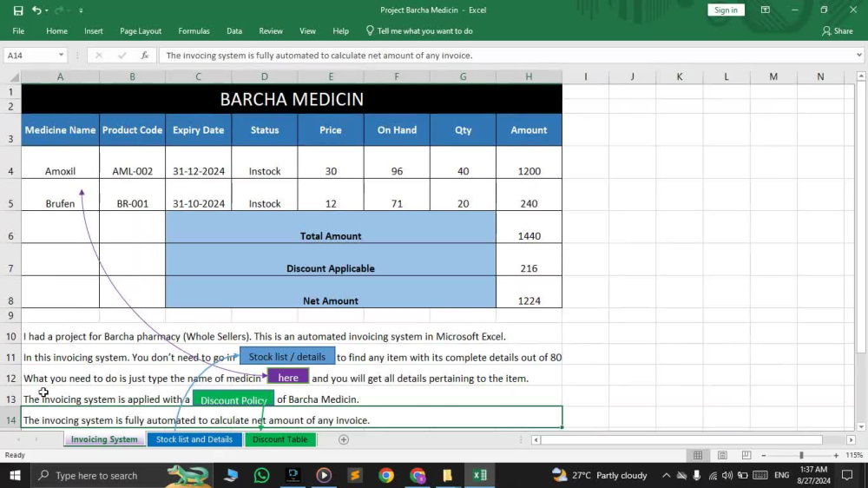Switch to the Invoicing System sheet tab

pyautogui.click(x=104, y=439)
